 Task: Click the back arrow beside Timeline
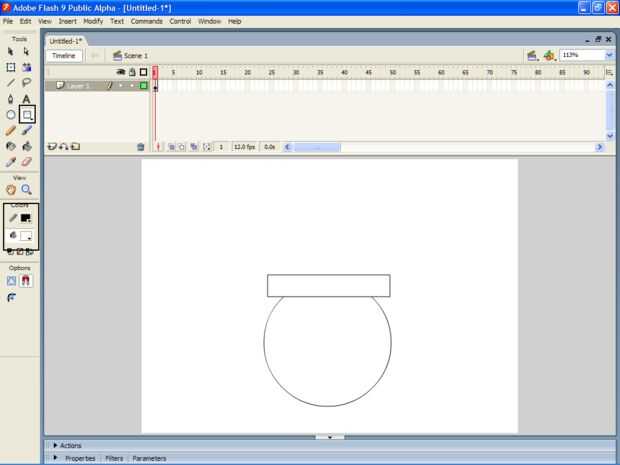pyautogui.click(x=95, y=56)
